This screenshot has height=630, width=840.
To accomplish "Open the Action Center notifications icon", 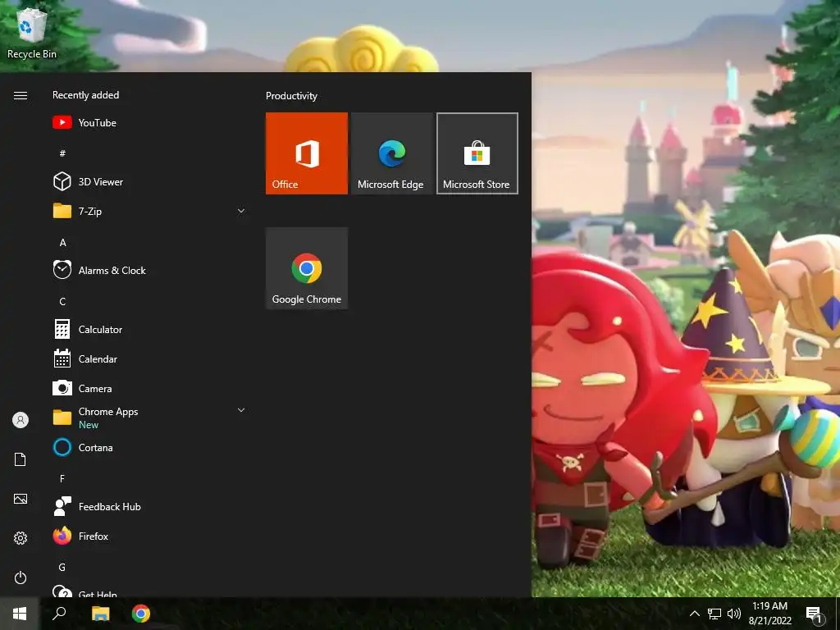I will [815, 614].
